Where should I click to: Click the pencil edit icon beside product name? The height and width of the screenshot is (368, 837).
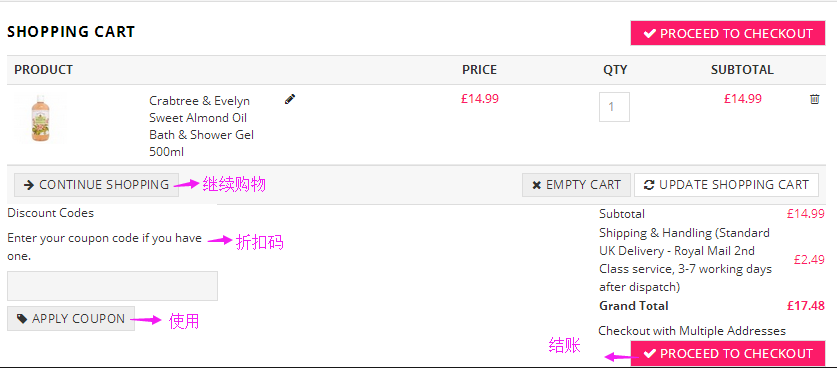(x=290, y=99)
